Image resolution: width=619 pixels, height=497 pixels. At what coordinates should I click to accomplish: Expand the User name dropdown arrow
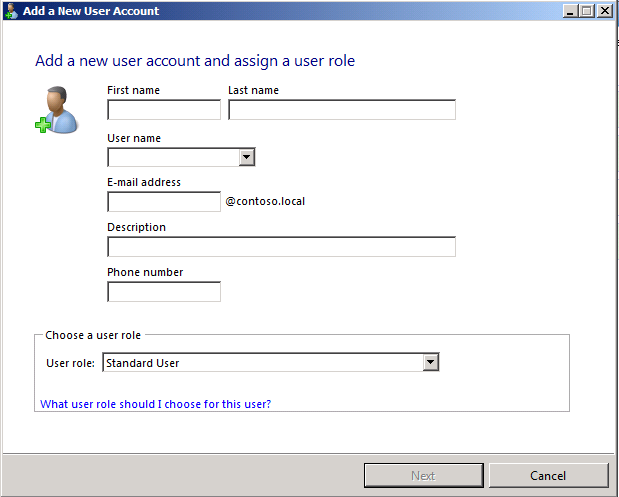tap(247, 157)
